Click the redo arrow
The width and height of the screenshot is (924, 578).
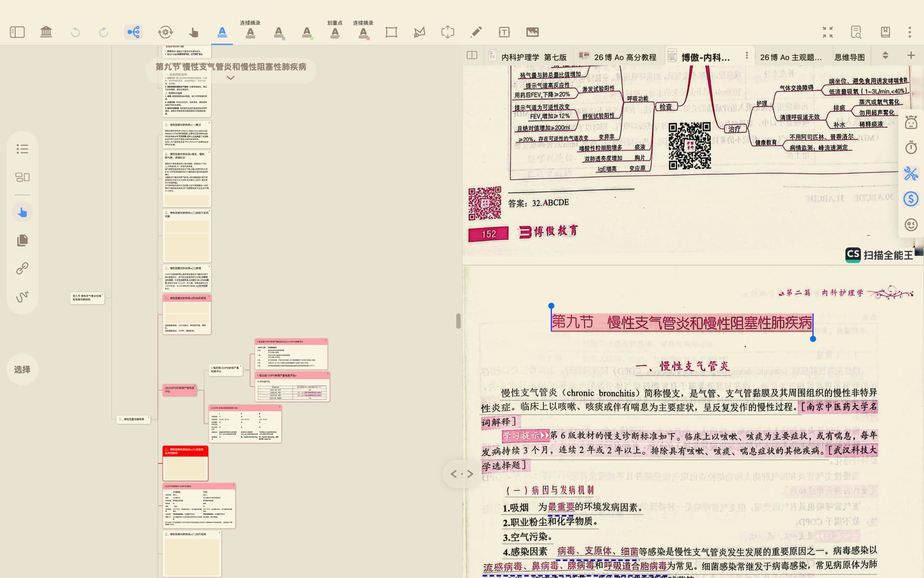pyautogui.click(x=103, y=32)
